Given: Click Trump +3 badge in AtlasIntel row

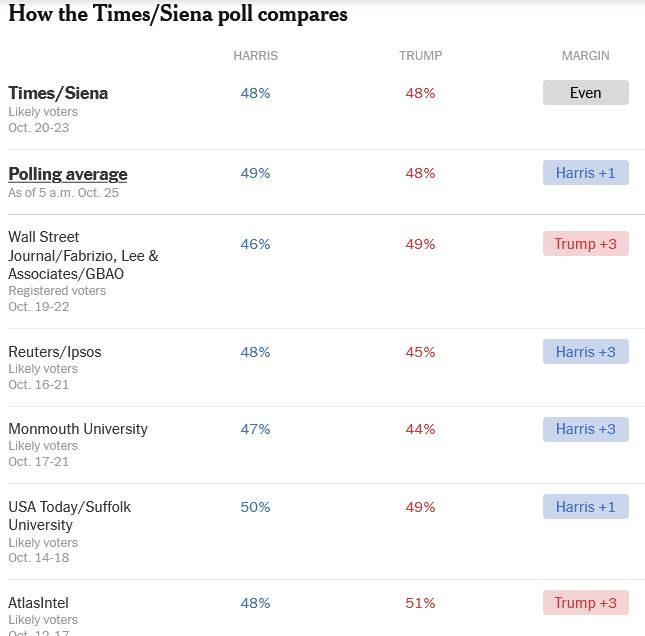Looking at the screenshot, I should pyautogui.click(x=585, y=603).
